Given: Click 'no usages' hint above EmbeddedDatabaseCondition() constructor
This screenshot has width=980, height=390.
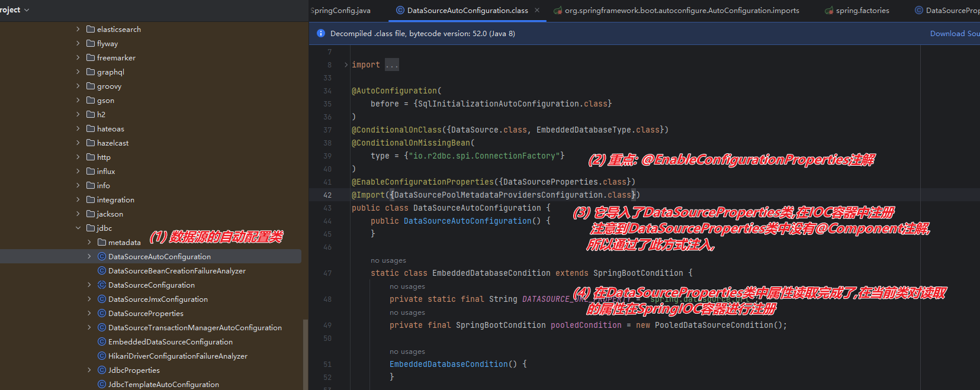Looking at the screenshot, I should pyautogui.click(x=407, y=352).
